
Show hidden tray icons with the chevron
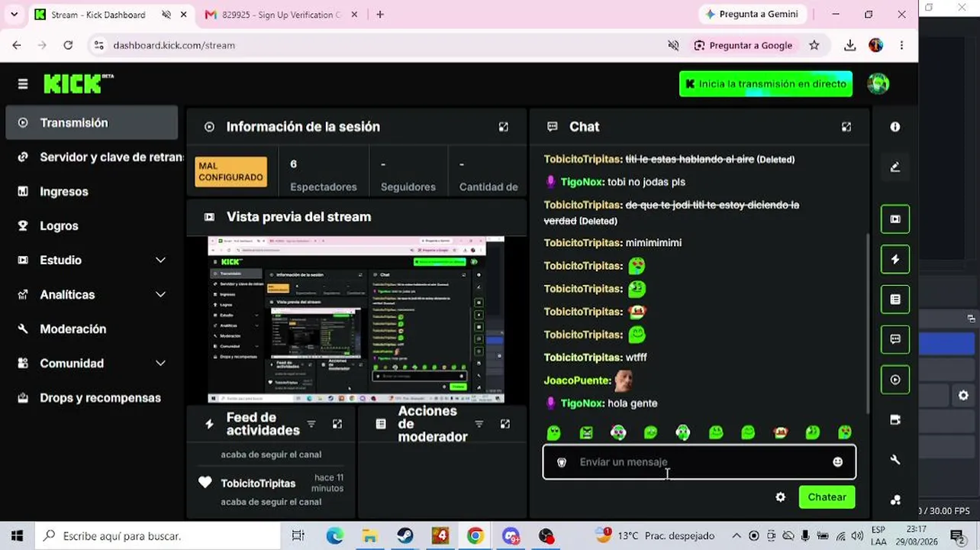coord(736,536)
